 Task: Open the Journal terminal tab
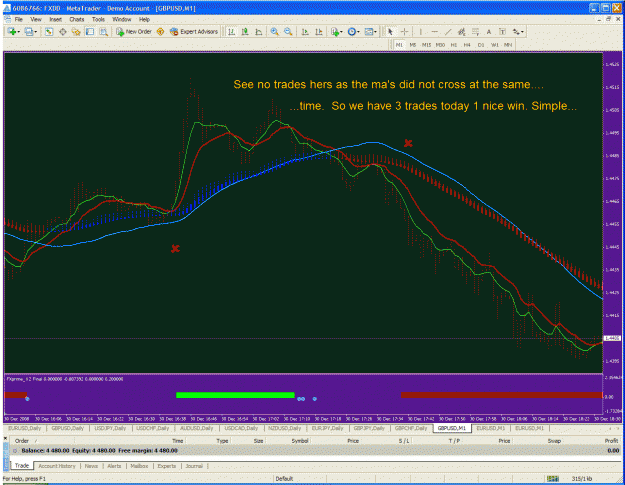click(194, 466)
